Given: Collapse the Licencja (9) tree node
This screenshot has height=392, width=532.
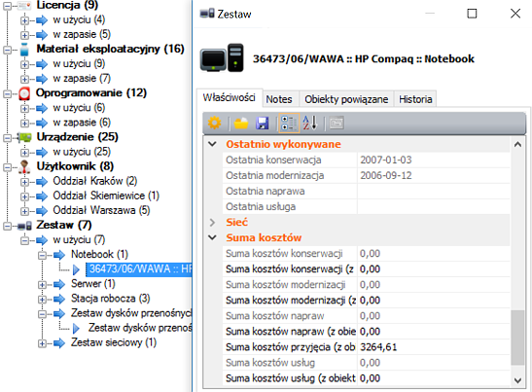Looking at the screenshot, I should coord(7,6).
